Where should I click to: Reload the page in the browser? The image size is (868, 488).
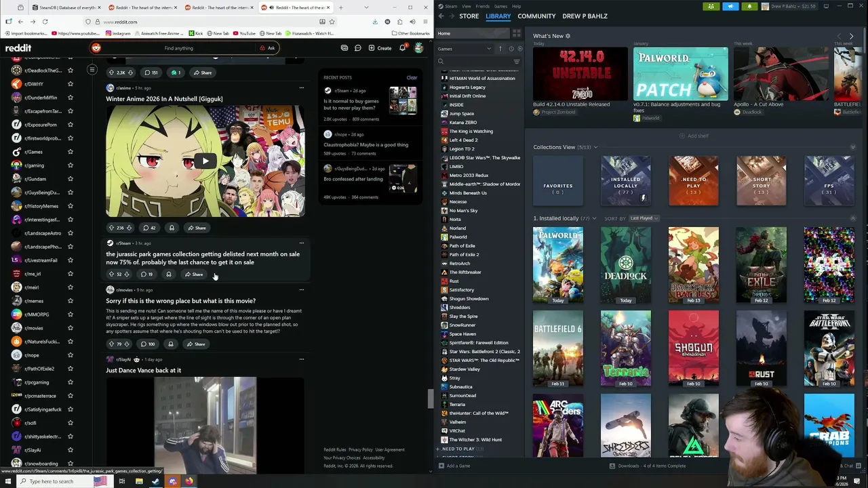coord(45,22)
